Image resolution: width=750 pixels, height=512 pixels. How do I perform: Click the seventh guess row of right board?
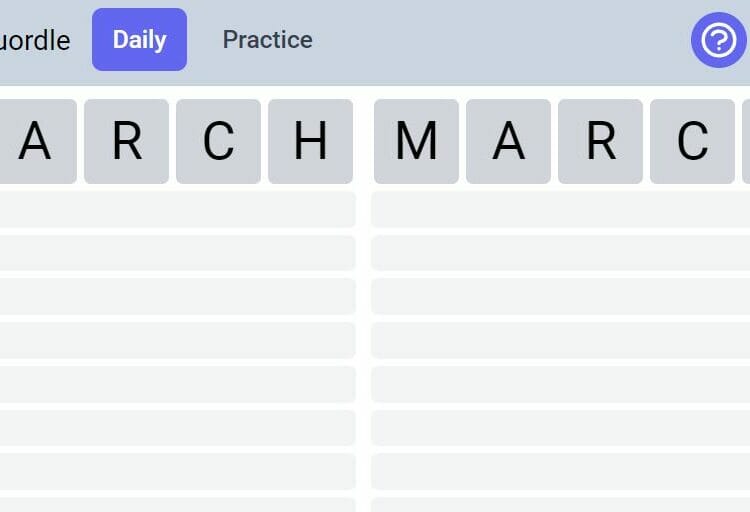561,428
